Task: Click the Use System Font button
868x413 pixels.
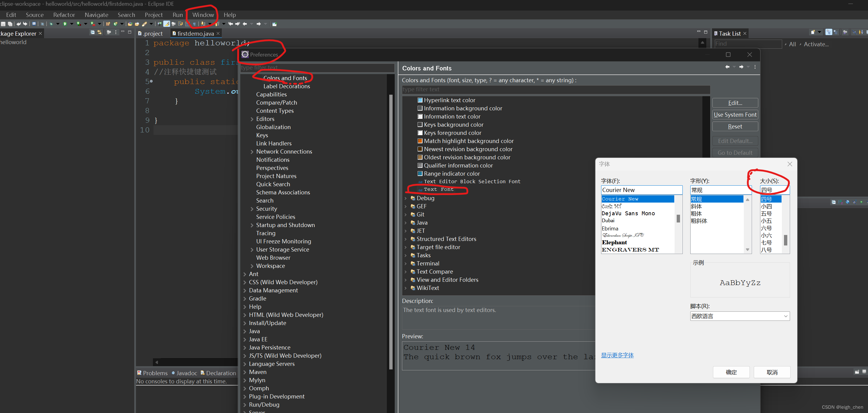Action: 735,115
